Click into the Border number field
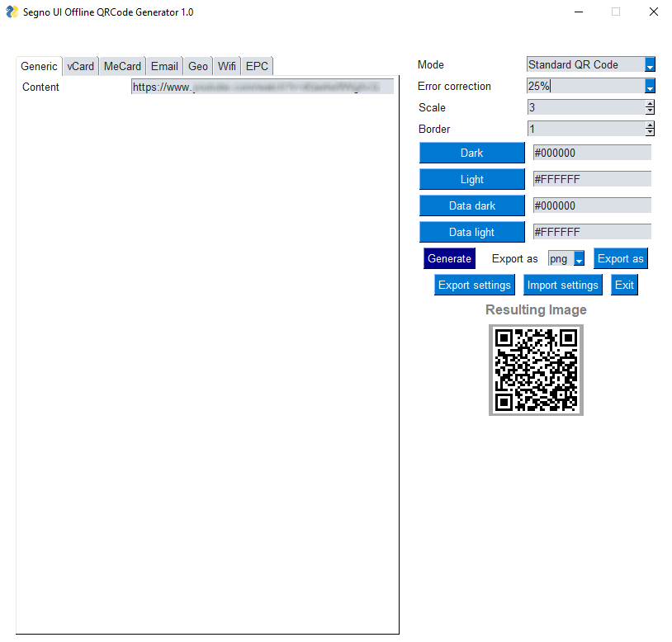The width and height of the screenshot is (672, 642). pos(586,129)
